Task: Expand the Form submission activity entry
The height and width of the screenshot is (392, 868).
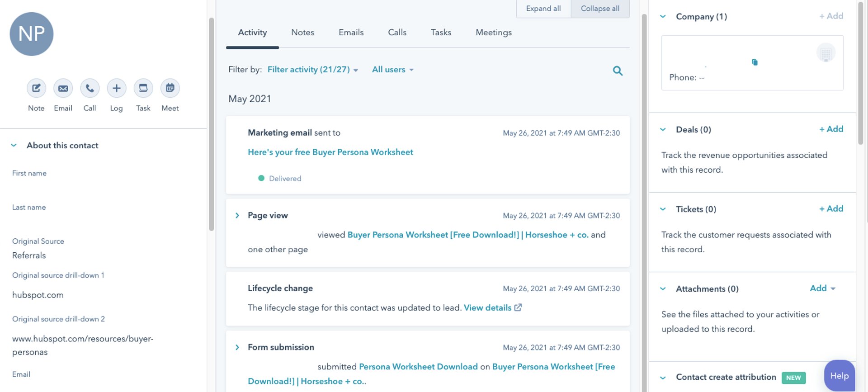Action: [237, 347]
